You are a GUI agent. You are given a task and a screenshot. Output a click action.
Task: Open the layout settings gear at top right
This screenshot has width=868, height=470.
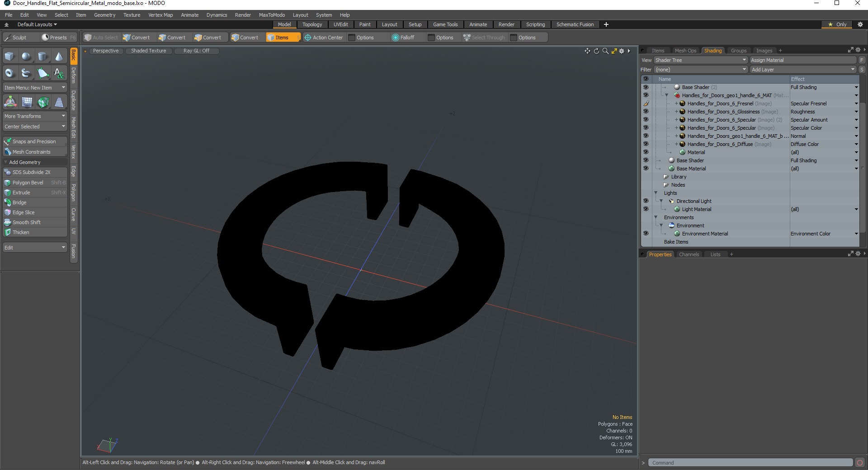(x=860, y=24)
